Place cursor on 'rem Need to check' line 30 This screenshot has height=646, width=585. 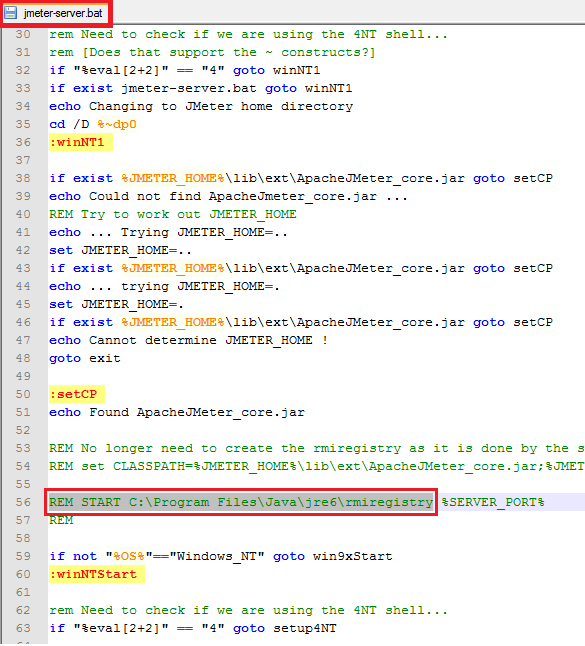click(248, 34)
